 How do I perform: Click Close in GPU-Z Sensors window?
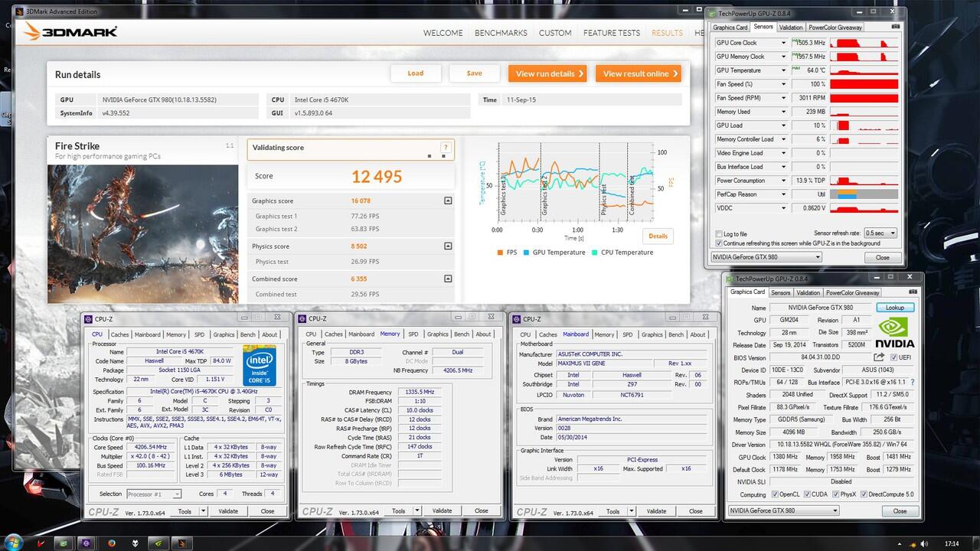(883, 257)
